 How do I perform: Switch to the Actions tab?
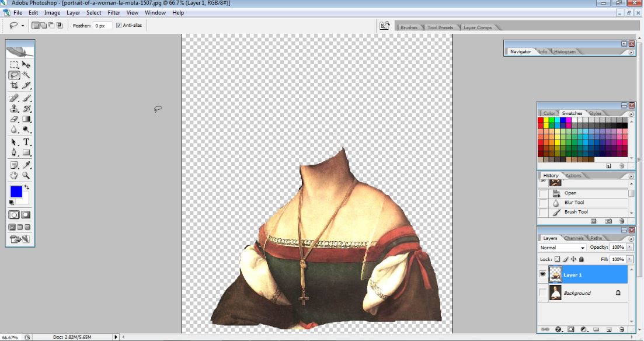573,175
